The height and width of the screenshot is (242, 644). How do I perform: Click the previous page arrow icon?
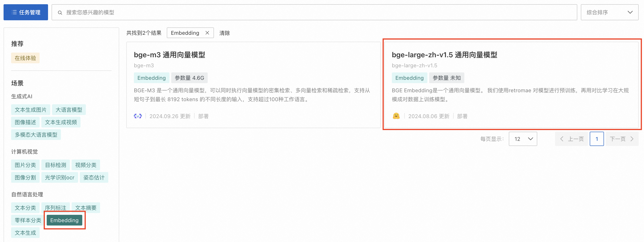562,139
